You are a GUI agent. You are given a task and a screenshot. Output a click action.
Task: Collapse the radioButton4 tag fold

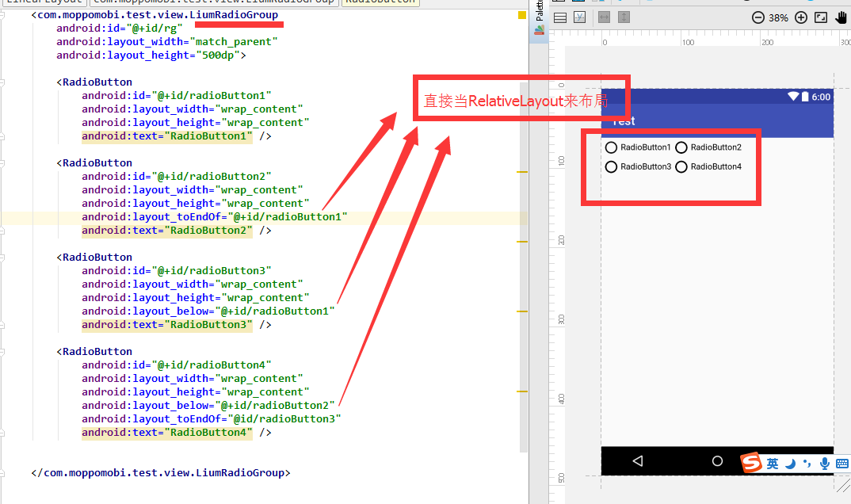click(2, 352)
